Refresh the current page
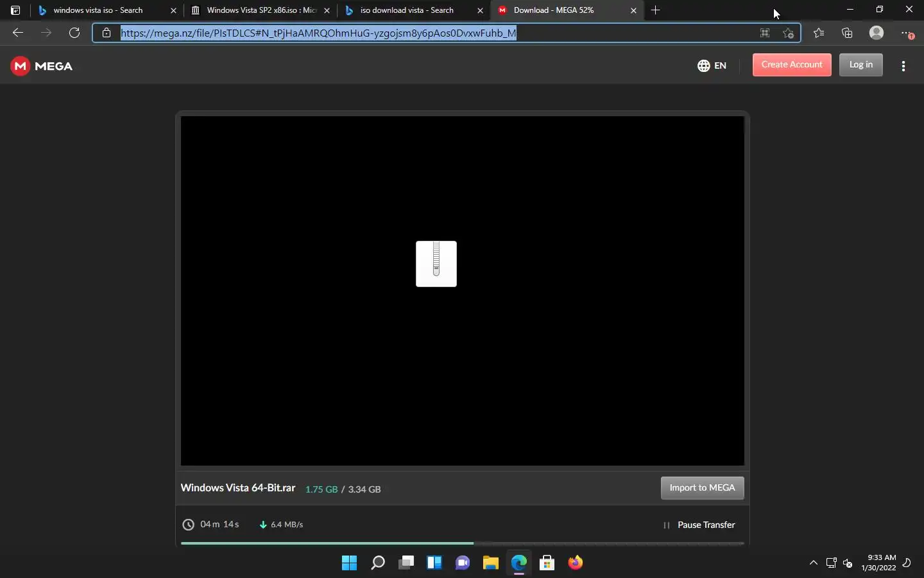 tap(74, 33)
